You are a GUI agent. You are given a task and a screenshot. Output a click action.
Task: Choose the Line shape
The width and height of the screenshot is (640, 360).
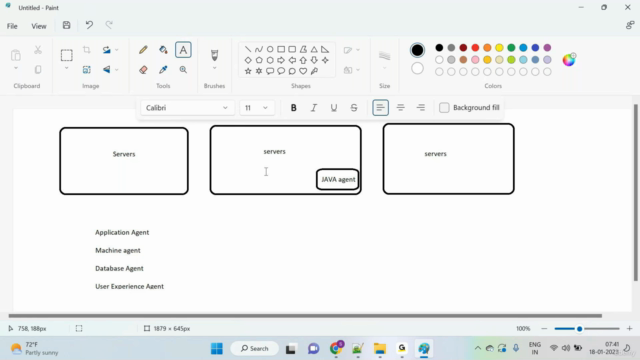click(x=248, y=49)
